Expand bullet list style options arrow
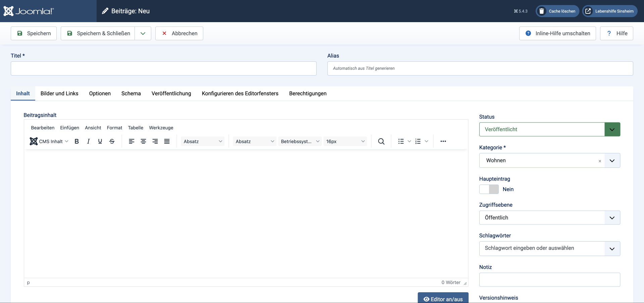This screenshot has height=303, width=644. pos(409,141)
